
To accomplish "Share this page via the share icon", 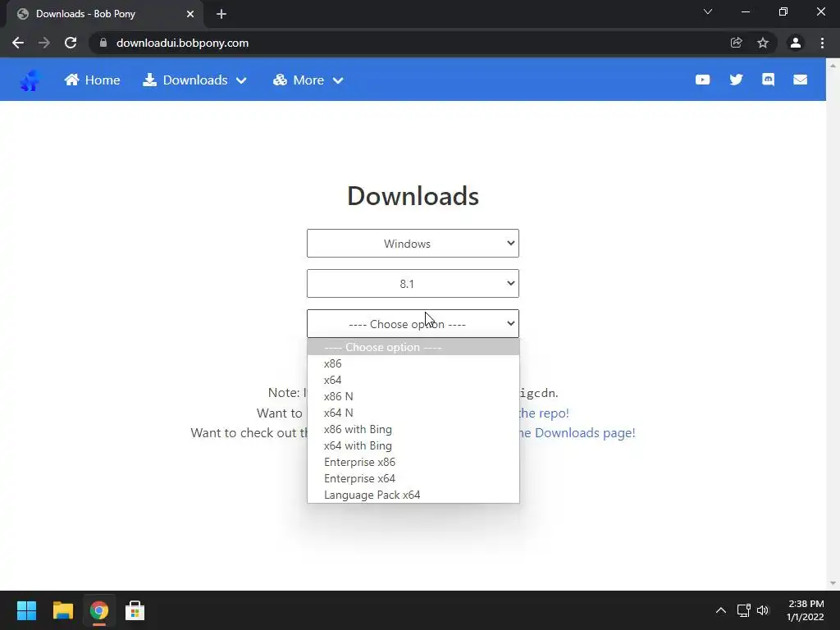I will pos(736,43).
